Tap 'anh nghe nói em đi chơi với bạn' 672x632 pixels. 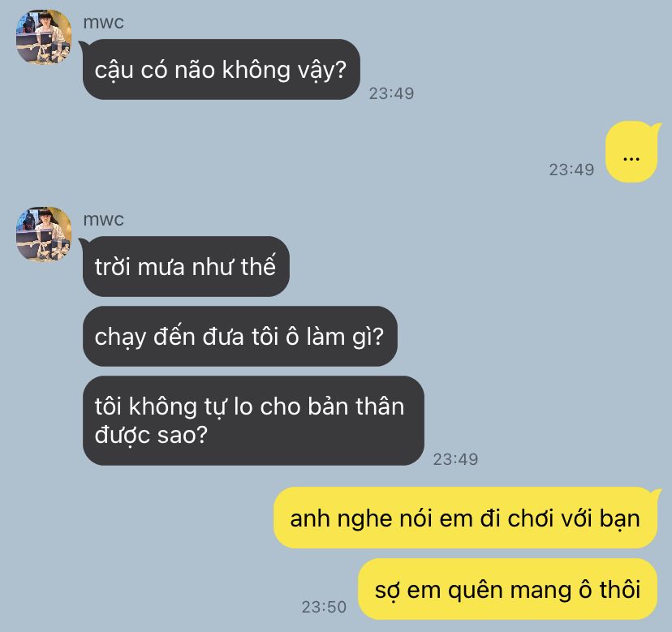pos(465,518)
